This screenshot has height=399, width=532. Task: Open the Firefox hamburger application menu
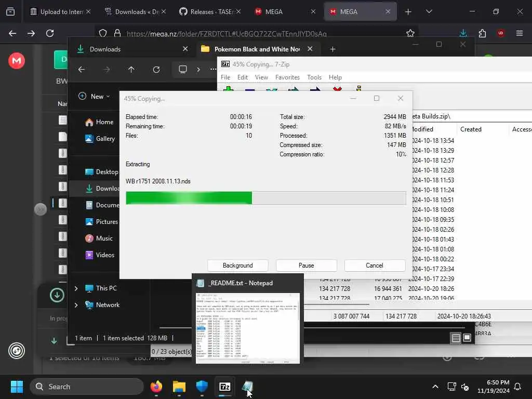pos(520,33)
